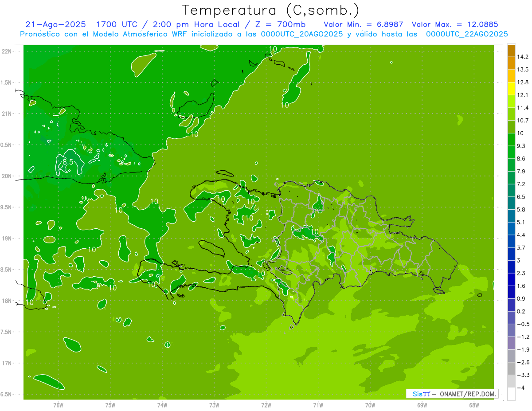Image resolution: width=532 pixels, height=411 pixels.
Task: Click the color bar value "-3.3"
Action: pos(523,375)
